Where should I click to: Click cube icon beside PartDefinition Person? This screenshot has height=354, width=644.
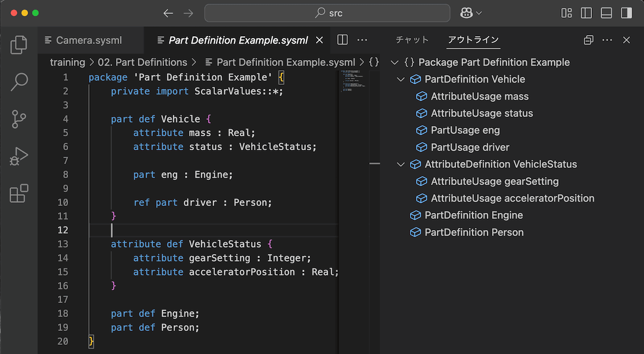tap(415, 232)
